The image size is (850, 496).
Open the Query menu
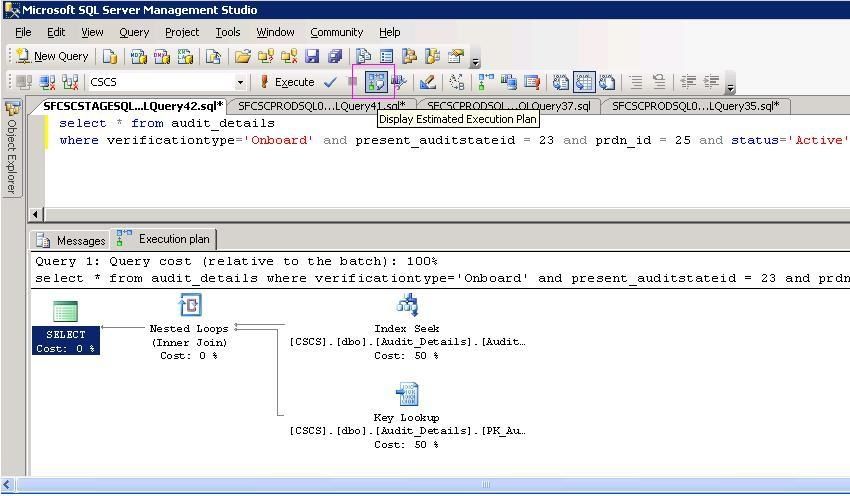pyautogui.click(x=134, y=33)
